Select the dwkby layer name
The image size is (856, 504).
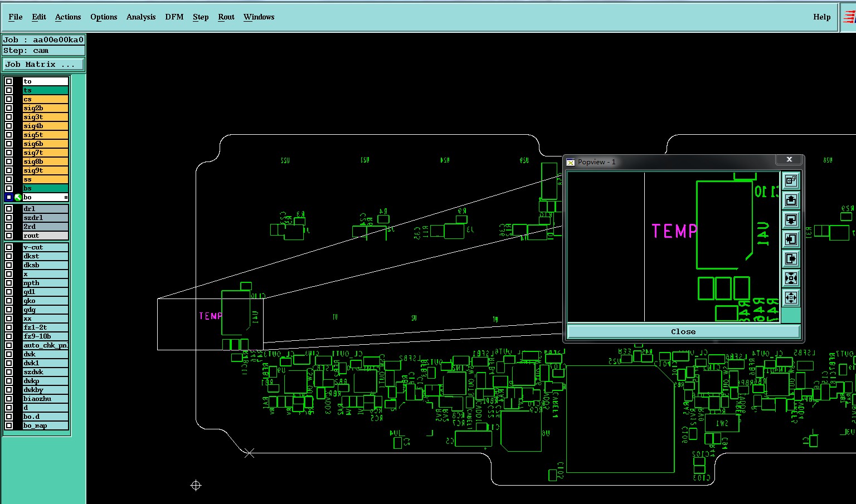45,390
